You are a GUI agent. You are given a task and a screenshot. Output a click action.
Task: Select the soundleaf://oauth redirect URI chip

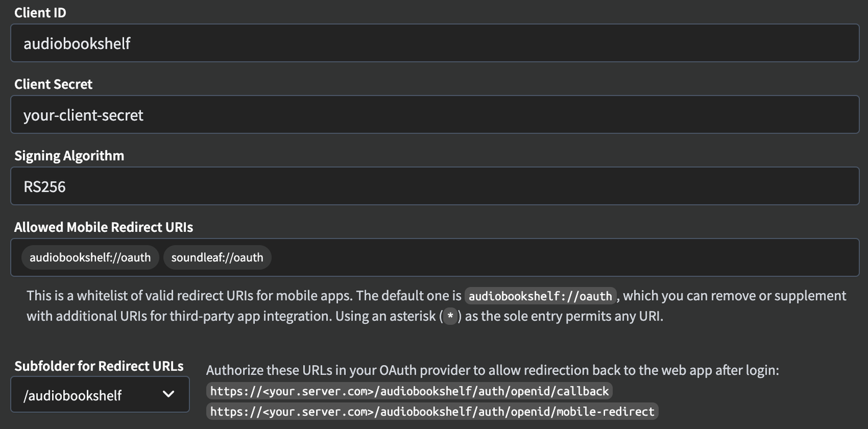pos(217,257)
